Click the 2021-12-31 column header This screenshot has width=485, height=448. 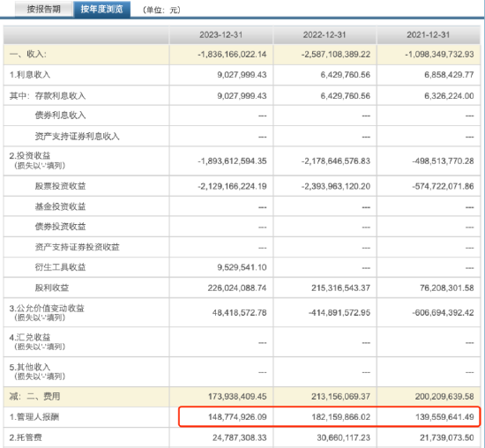428,34
